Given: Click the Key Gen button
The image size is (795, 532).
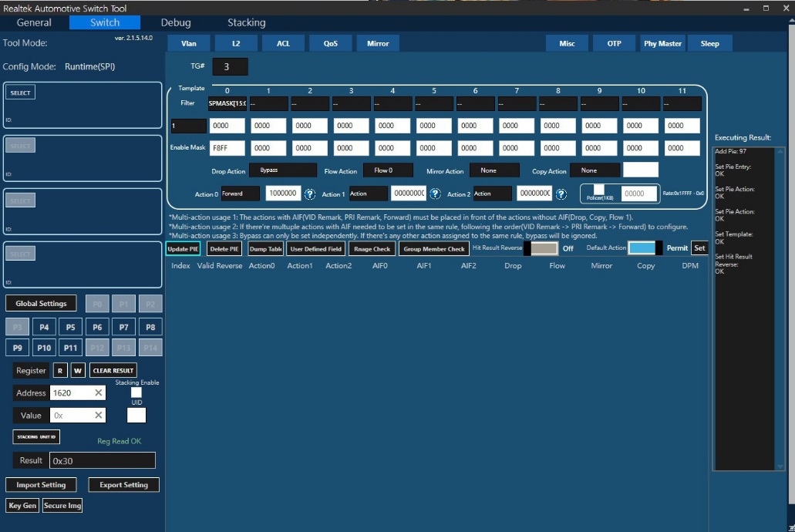Looking at the screenshot, I should tap(22, 506).
